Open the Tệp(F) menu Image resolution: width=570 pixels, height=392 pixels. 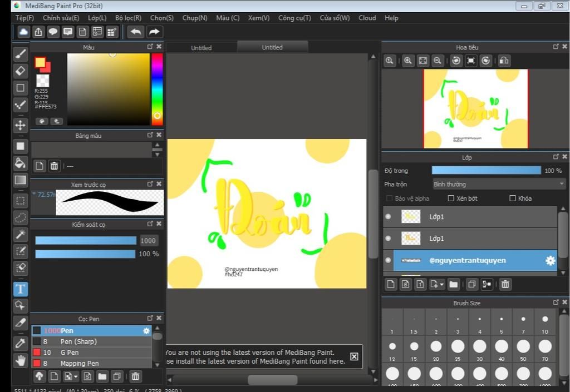(x=24, y=18)
